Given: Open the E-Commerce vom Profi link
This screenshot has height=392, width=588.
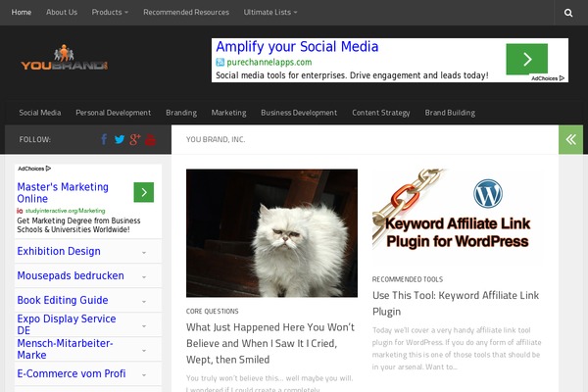Looking at the screenshot, I should point(72,373).
